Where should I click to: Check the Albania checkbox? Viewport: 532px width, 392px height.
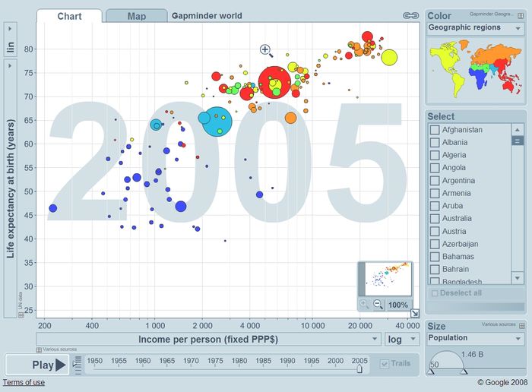click(434, 142)
